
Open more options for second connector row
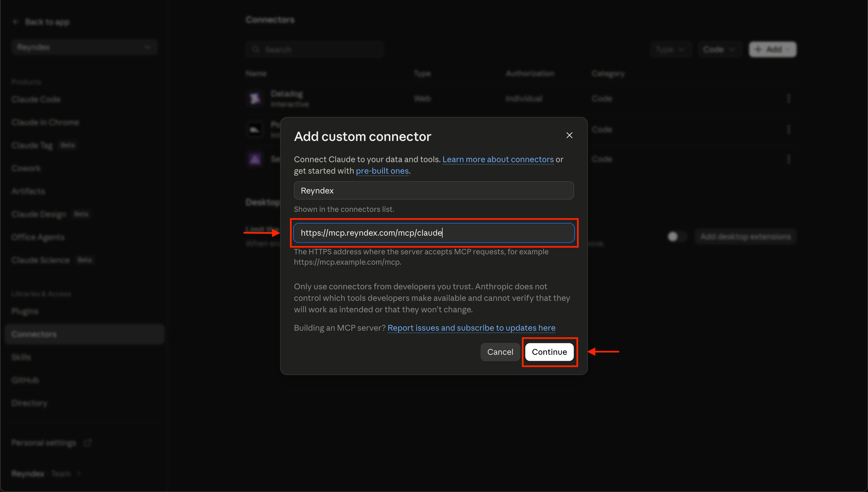click(x=788, y=129)
